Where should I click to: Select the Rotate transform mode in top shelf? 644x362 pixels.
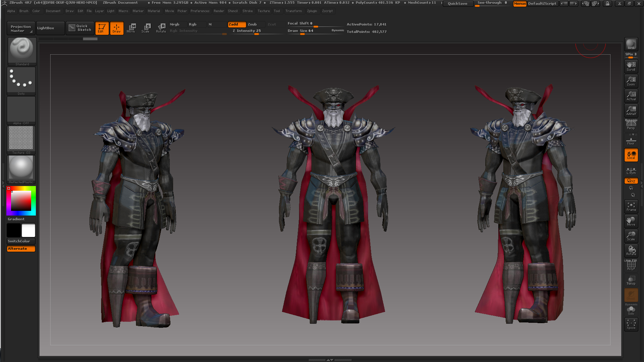coord(161,28)
